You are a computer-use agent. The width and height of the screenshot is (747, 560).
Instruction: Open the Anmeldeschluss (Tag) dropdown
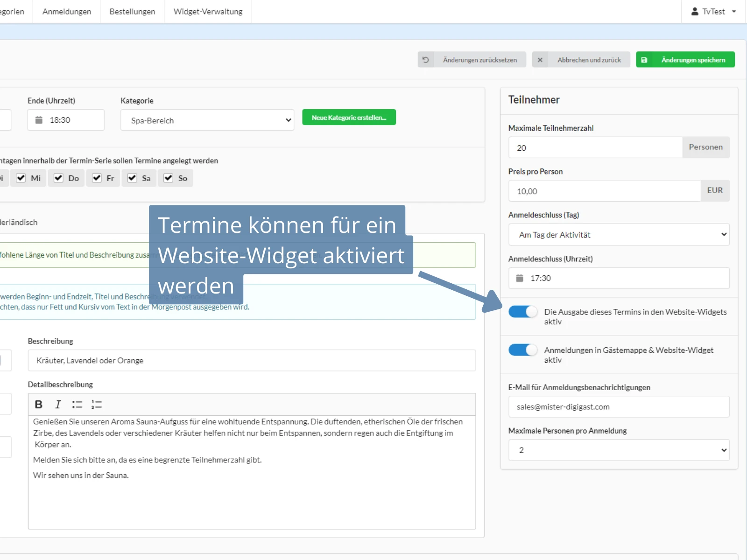tap(618, 235)
